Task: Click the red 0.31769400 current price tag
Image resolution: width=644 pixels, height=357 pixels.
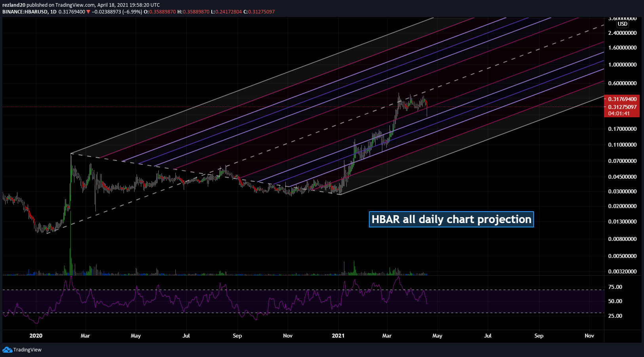Action: pos(622,99)
